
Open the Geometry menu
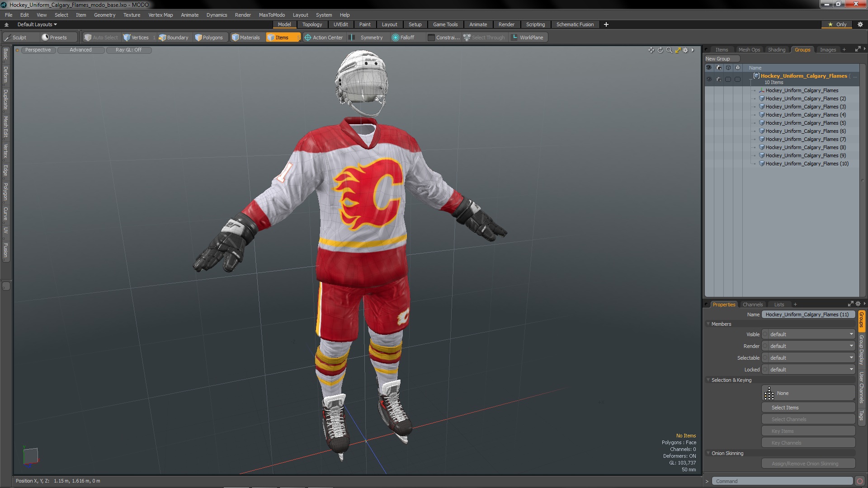point(104,15)
